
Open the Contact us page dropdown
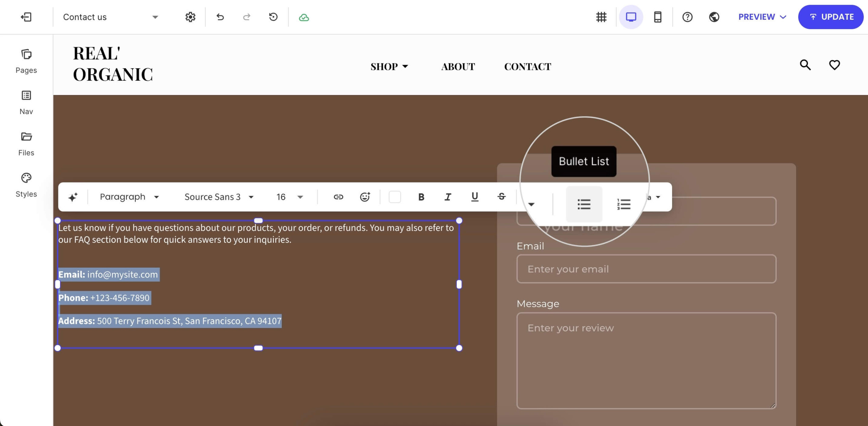111,17
